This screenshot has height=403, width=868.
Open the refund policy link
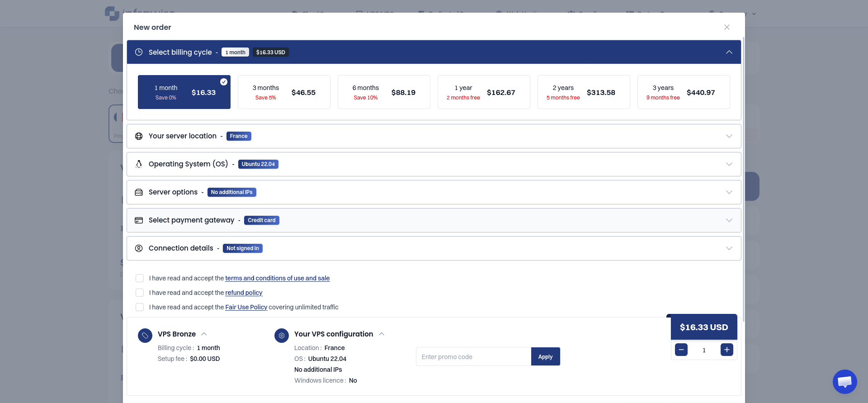point(244,293)
